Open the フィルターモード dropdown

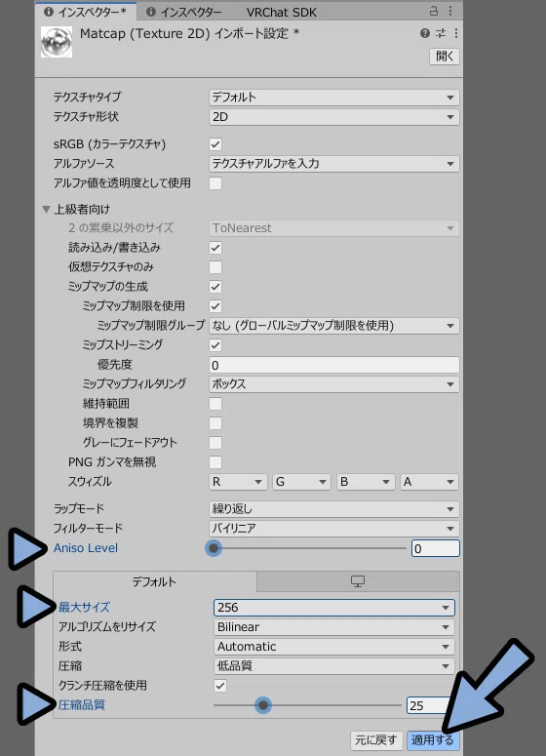[x=334, y=529]
